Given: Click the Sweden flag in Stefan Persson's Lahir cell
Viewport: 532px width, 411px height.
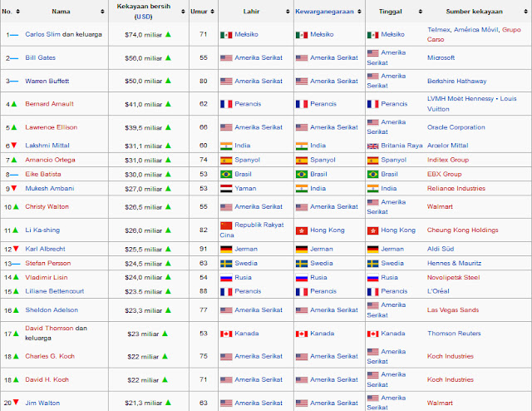Looking at the screenshot, I should pyautogui.click(x=226, y=264).
